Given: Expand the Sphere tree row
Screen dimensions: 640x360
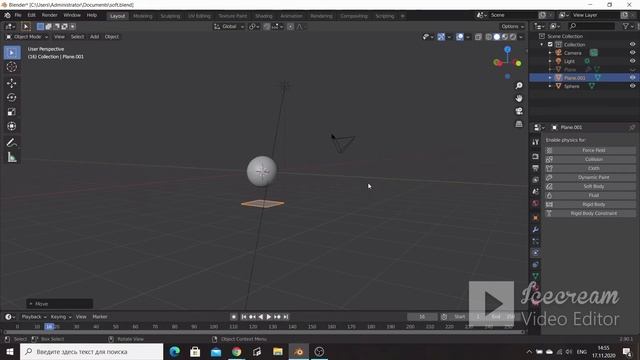Looking at the screenshot, I should pyautogui.click(x=550, y=87).
